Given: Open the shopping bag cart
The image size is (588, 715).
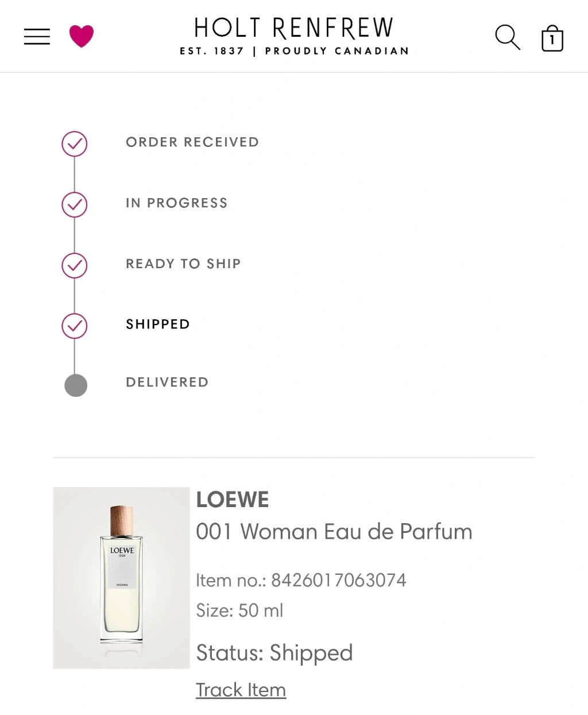Looking at the screenshot, I should coord(552,38).
